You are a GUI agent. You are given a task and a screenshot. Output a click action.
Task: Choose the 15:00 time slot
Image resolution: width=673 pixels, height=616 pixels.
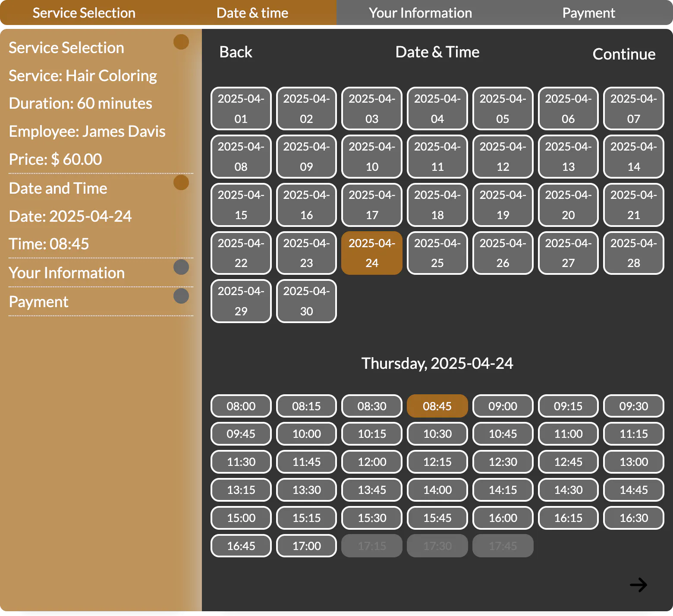[x=241, y=518]
